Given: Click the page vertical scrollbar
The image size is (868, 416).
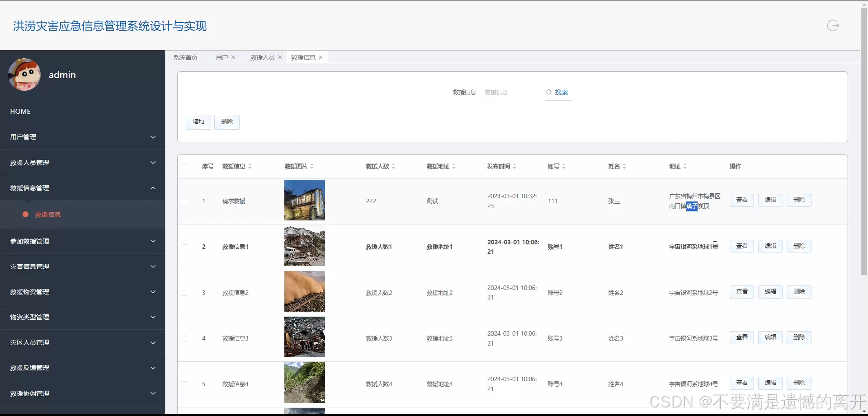Looking at the screenshot, I should tap(864, 141).
